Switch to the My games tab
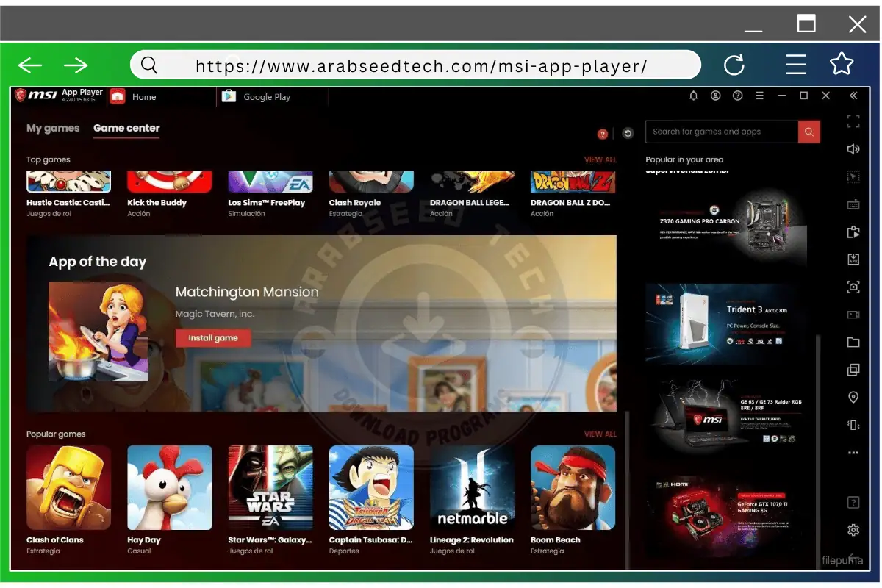Screen dimensions: 882x588 coord(52,129)
